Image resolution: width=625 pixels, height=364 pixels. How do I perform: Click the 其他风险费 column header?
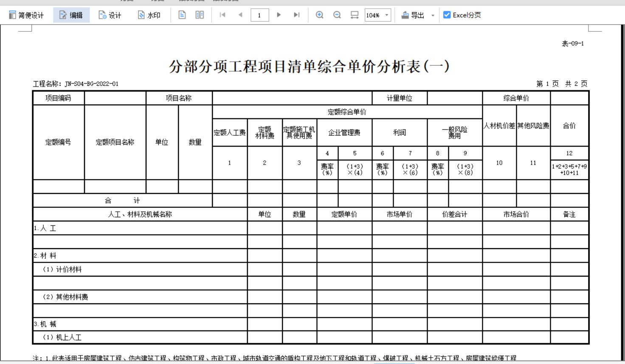click(533, 126)
